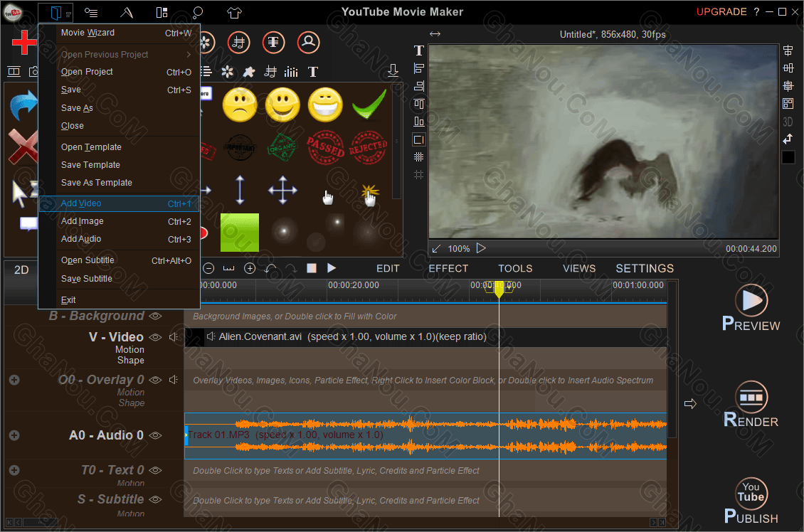Click the YouTube PUBLISH button

pyautogui.click(x=751, y=501)
